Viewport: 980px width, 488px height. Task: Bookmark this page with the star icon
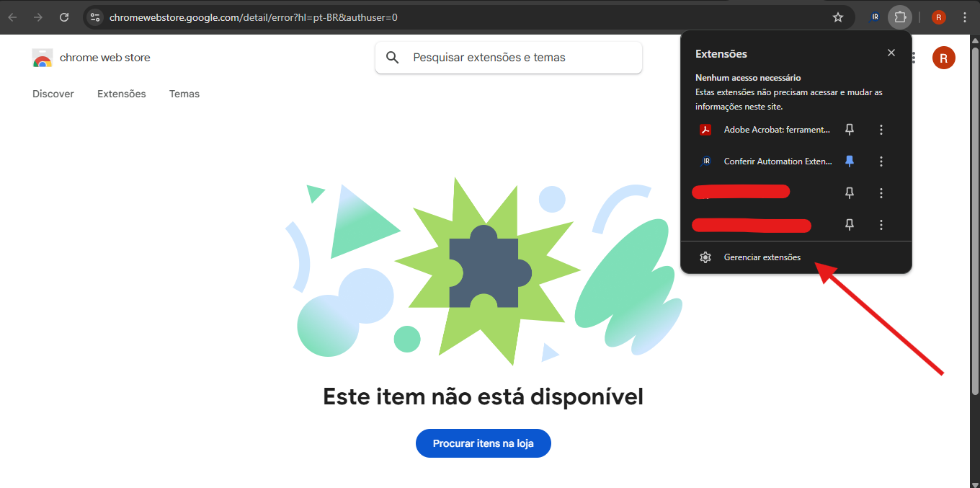837,17
